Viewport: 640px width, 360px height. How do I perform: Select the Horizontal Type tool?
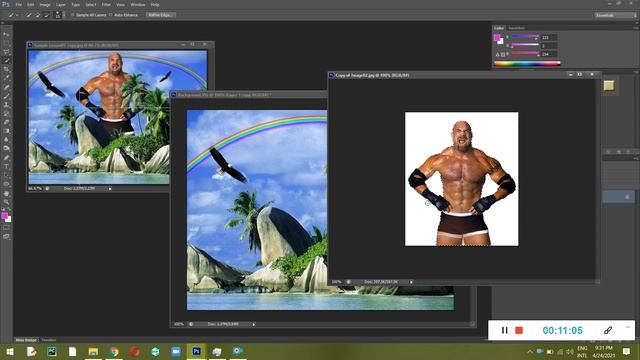6,167
